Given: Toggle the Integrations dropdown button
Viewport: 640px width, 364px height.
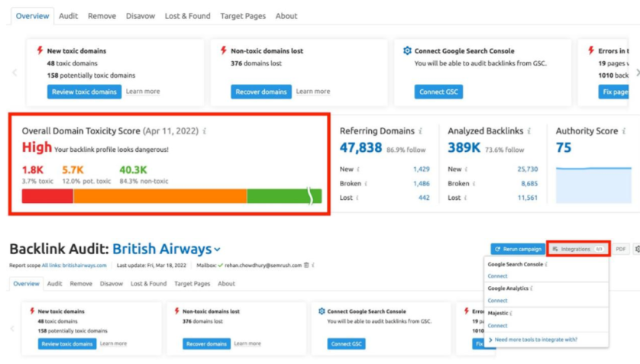Looking at the screenshot, I should (x=578, y=249).
